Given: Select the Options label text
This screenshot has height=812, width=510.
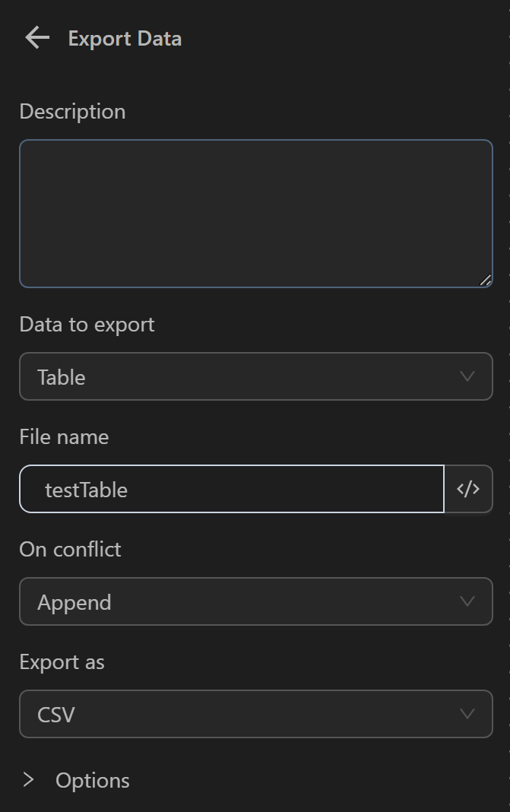Looking at the screenshot, I should coord(92,780).
